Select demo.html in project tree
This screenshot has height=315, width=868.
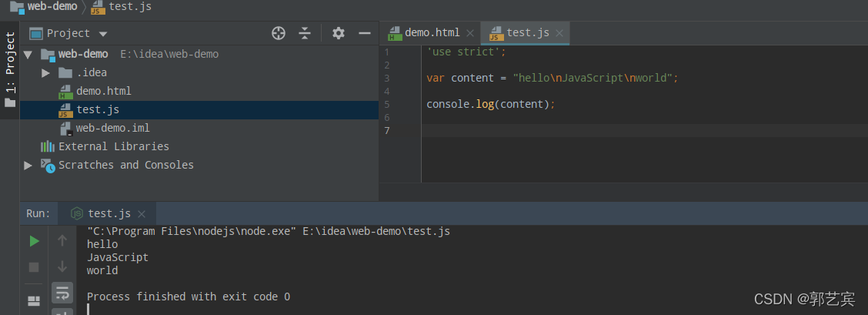coord(104,91)
